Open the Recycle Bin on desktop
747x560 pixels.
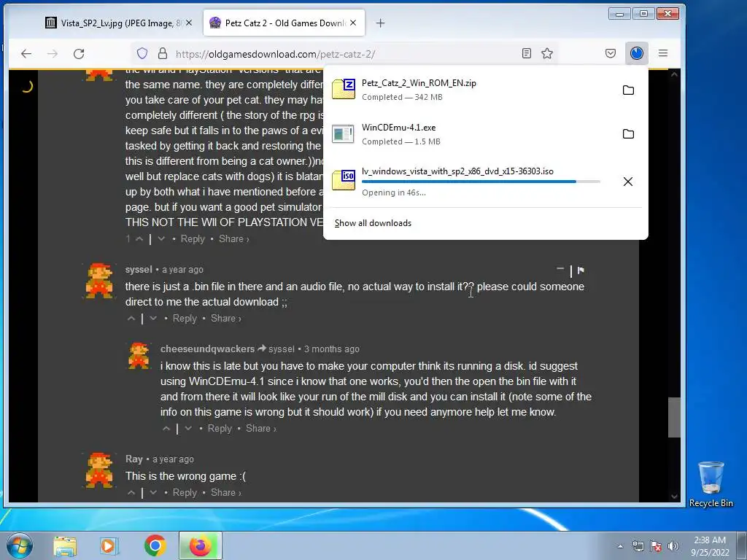(x=711, y=484)
